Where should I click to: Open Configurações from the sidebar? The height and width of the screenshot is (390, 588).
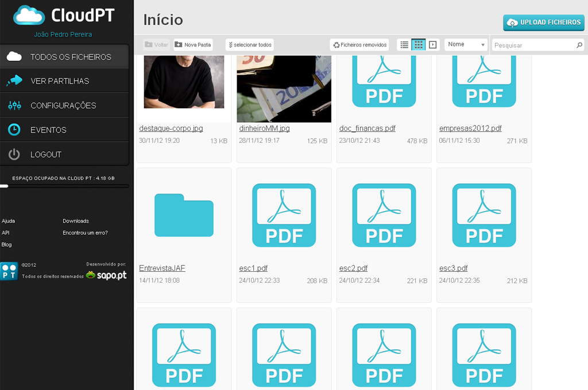[x=64, y=106]
